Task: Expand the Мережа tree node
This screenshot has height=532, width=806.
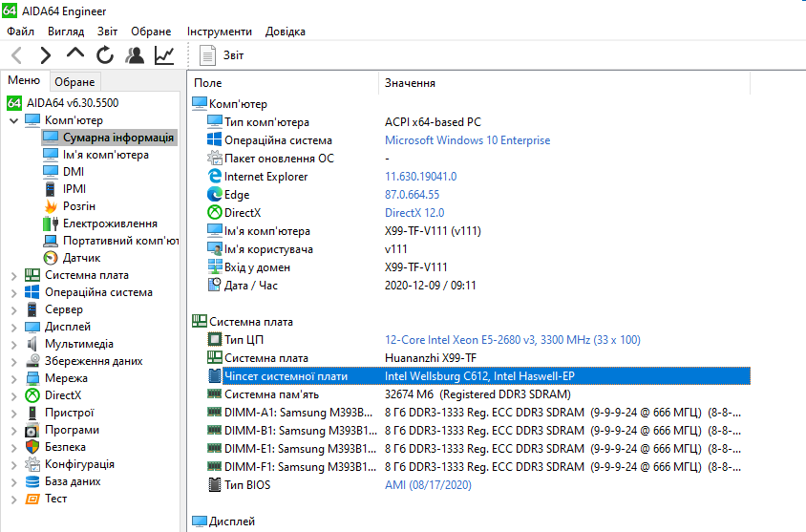Action: pyautogui.click(x=14, y=379)
